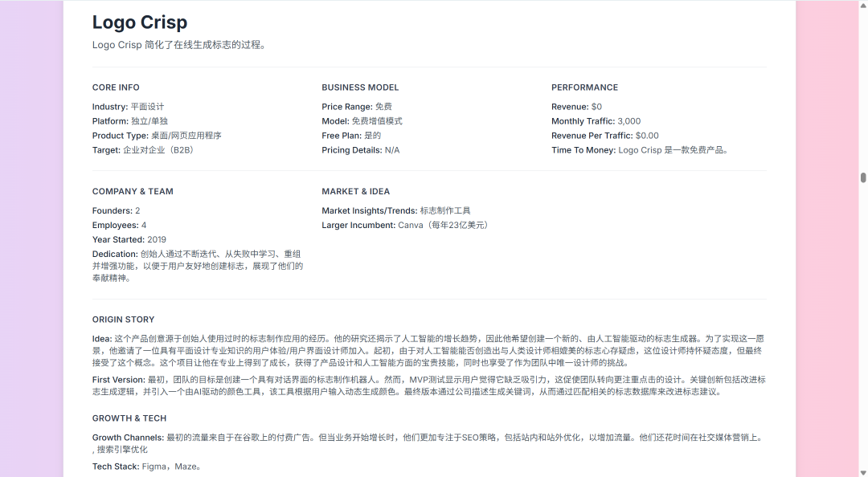Click the GROWTH & TECH heading
868x477 pixels.
click(x=129, y=418)
